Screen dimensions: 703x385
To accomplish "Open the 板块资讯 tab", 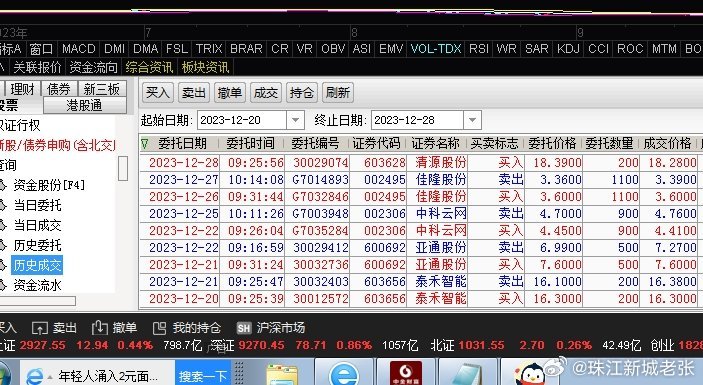I will point(205,67).
